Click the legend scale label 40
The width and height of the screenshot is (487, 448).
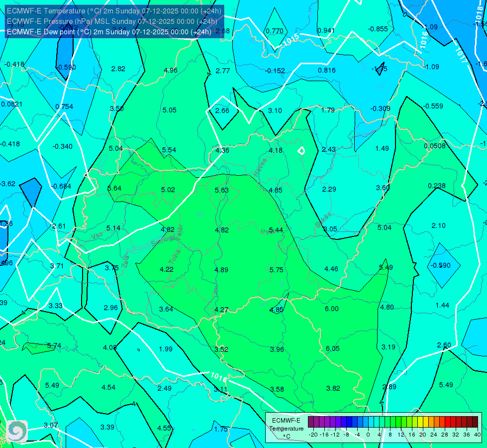click(x=478, y=435)
